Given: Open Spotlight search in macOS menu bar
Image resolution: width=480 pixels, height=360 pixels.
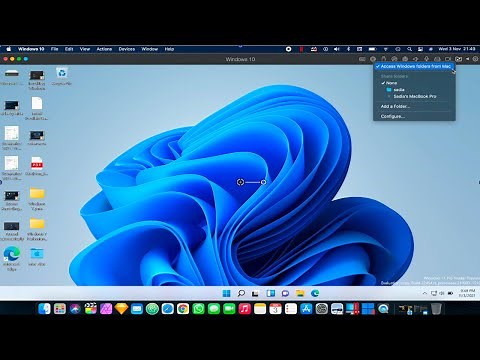Looking at the screenshot, I should (x=409, y=49).
